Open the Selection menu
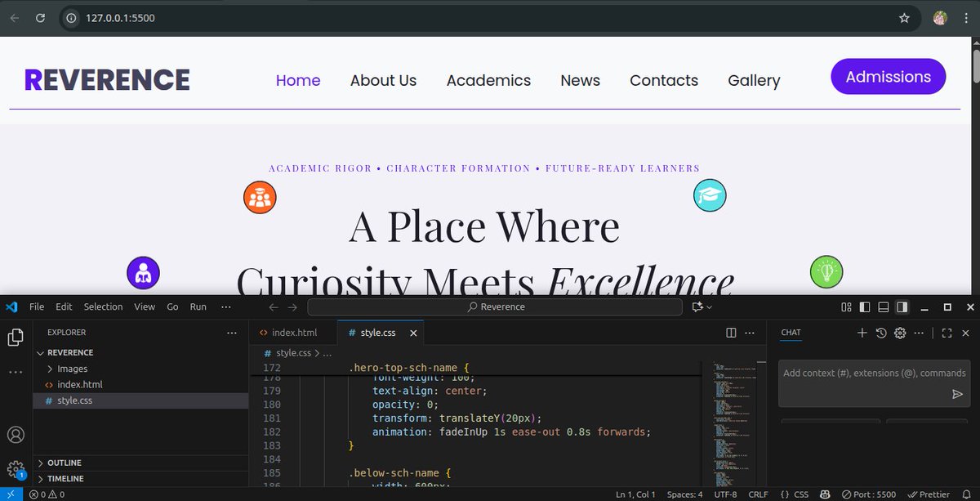This screenshot has height=501, width=980. tap(103, 307)
